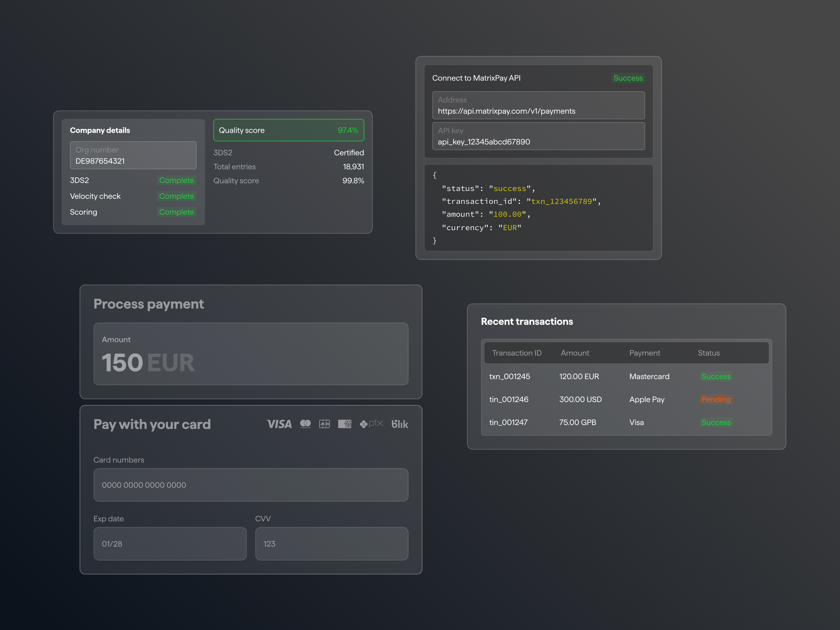Click the API key field
Image resolution: width=840 pixels, height=630 pixels.
pos(538,136)
